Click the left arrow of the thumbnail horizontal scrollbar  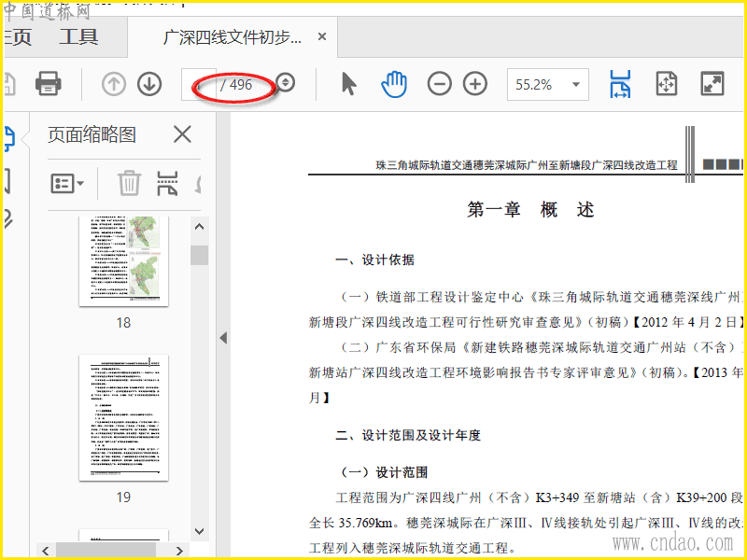pos(45,551)
